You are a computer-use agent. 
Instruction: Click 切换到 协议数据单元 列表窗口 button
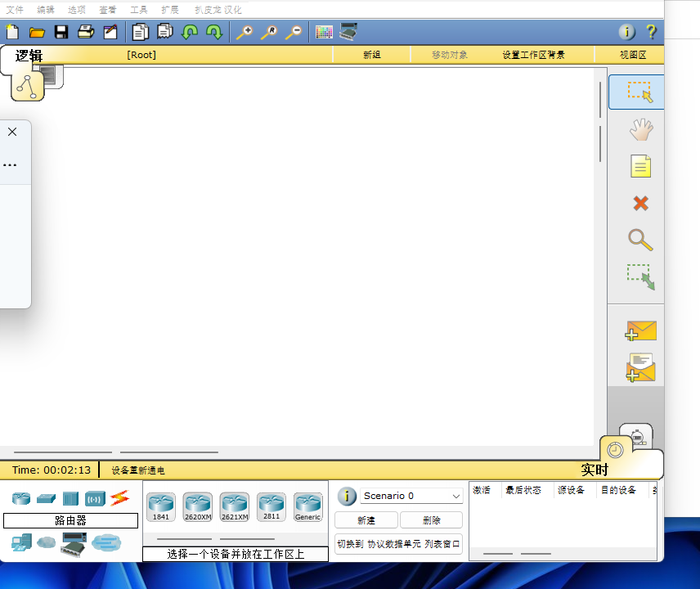398,544
